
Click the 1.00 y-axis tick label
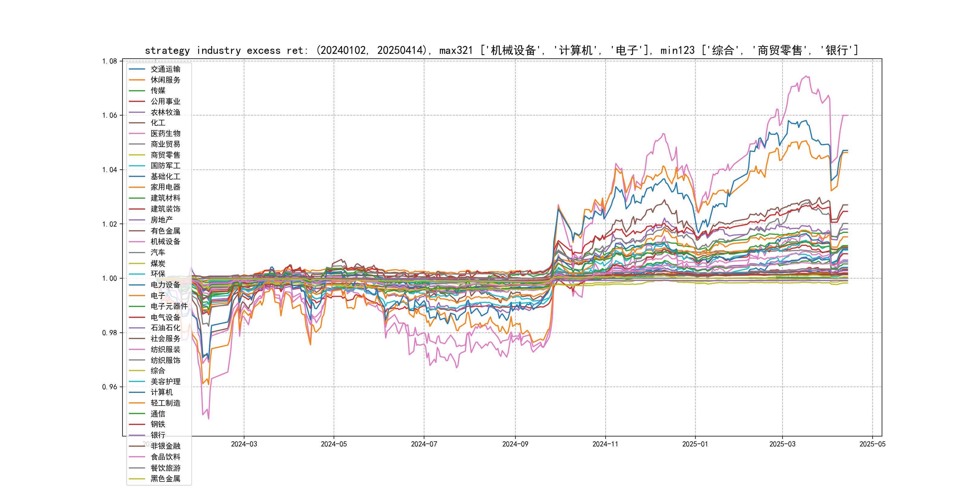tap(109, 279)
